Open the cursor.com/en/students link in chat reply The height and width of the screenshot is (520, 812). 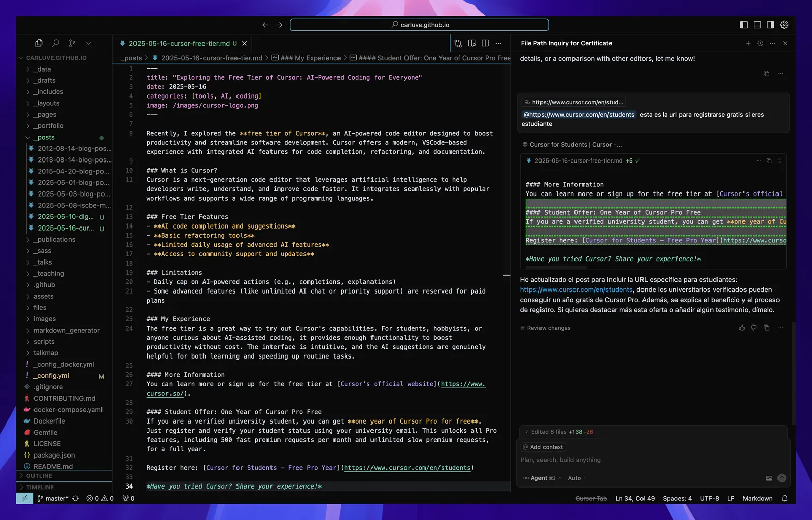coord(576,290)
